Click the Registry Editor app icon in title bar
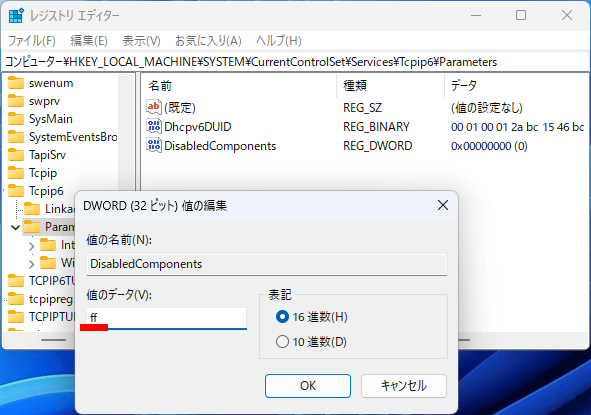The width and height of the screenshot is (591, 415). point(16,15)
